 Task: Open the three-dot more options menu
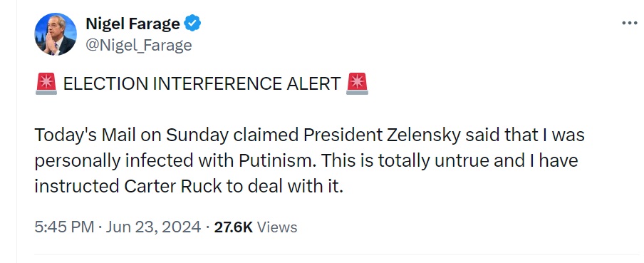click(x=629, y=24)
